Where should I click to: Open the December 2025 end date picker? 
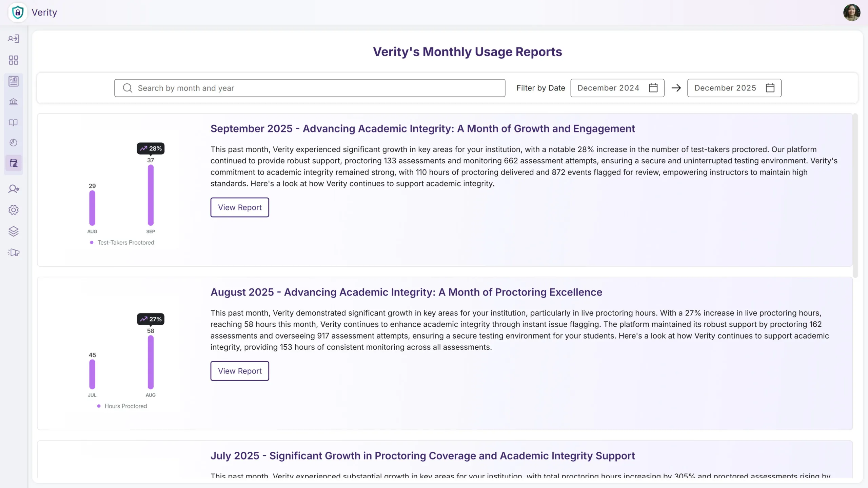tap(726, 88)
